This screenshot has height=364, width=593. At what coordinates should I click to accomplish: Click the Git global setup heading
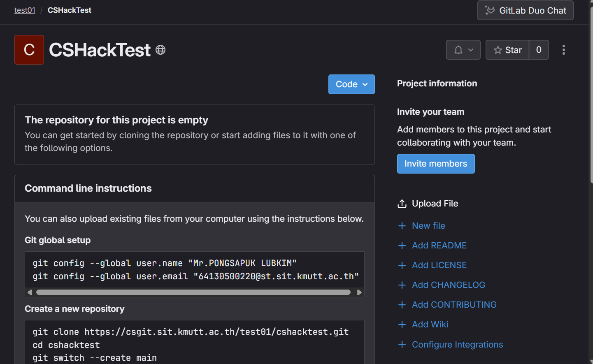[58, 240]
